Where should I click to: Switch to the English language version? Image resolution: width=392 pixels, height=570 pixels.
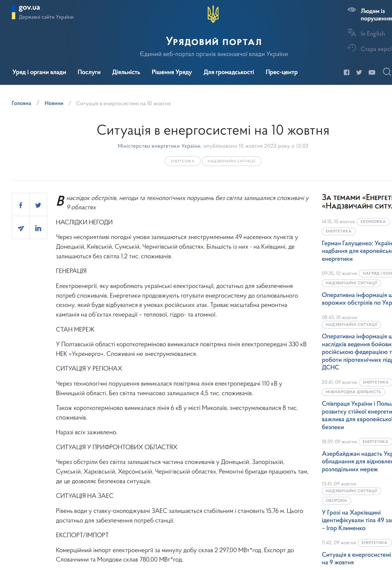pos(372,34)
